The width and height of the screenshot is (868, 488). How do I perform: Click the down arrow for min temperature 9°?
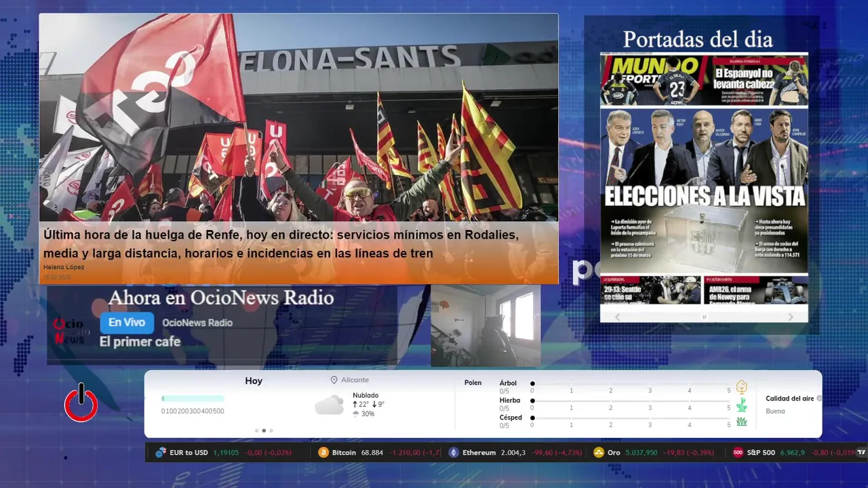pyautogui.click(x=374, y=405)
